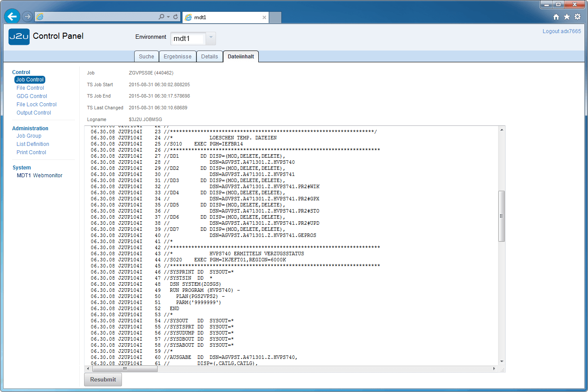Open File Control in sidebar
Screen dimensions: 588x392
[x=30, y=88]
